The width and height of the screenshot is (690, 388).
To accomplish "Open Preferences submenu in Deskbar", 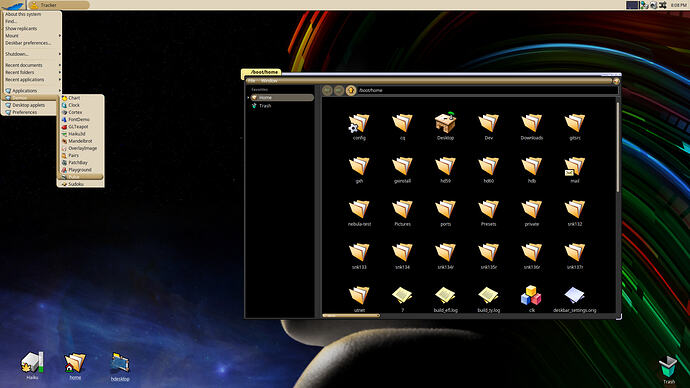I will 30,112.
